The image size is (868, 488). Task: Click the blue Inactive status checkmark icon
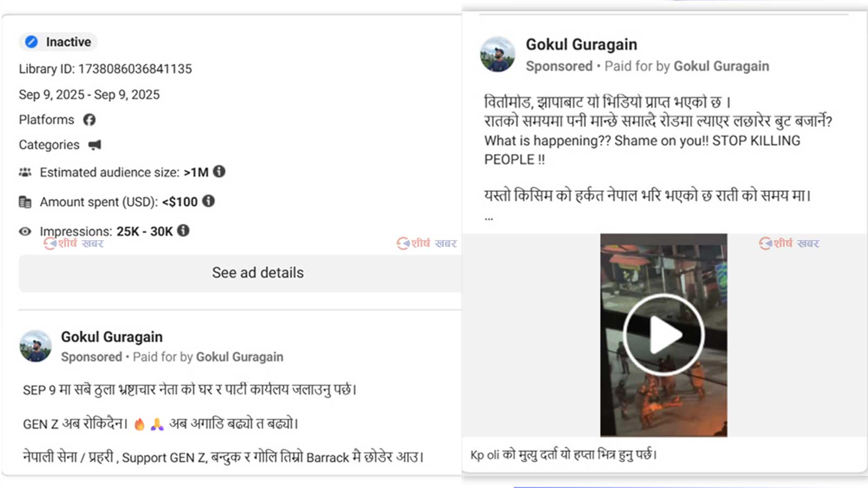click(x=31, y=42)
